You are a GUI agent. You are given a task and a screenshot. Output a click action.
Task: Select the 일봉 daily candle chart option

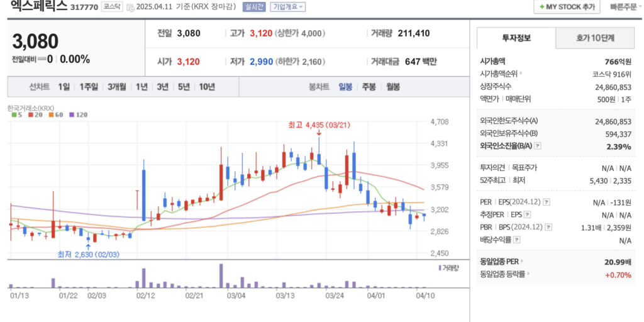[x=345, y=87]
